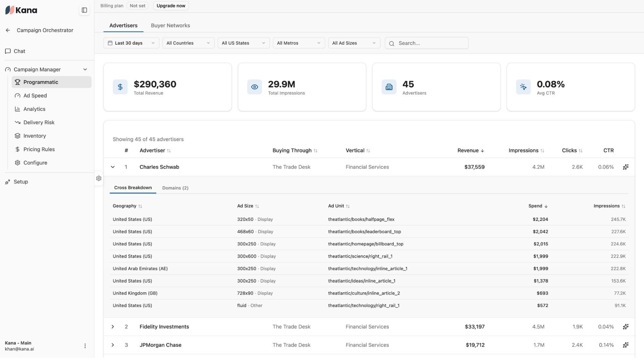Screen dimensions: 644x362
Task: Click the back arrow beside Campaign Orchestrator
Action: click(x=8, y=30)
